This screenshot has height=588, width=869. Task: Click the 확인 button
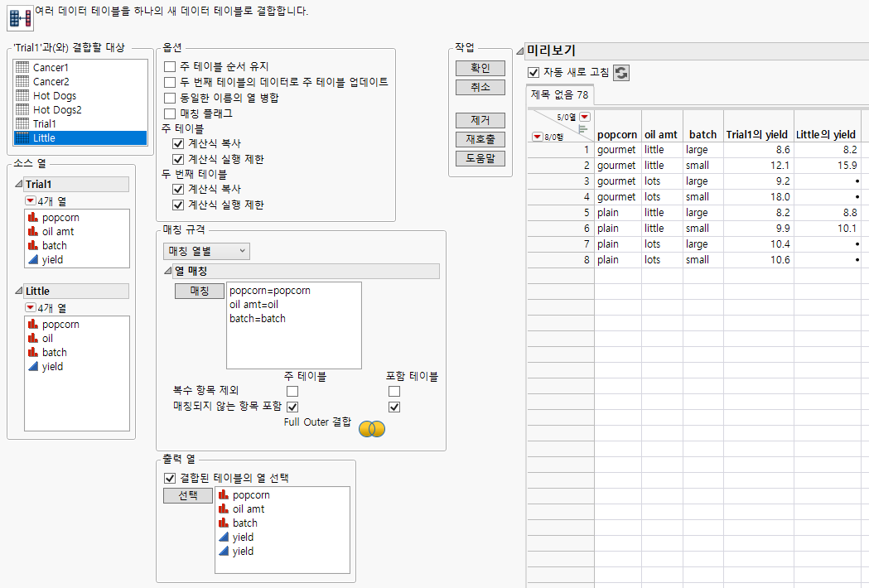pos(480,68)
